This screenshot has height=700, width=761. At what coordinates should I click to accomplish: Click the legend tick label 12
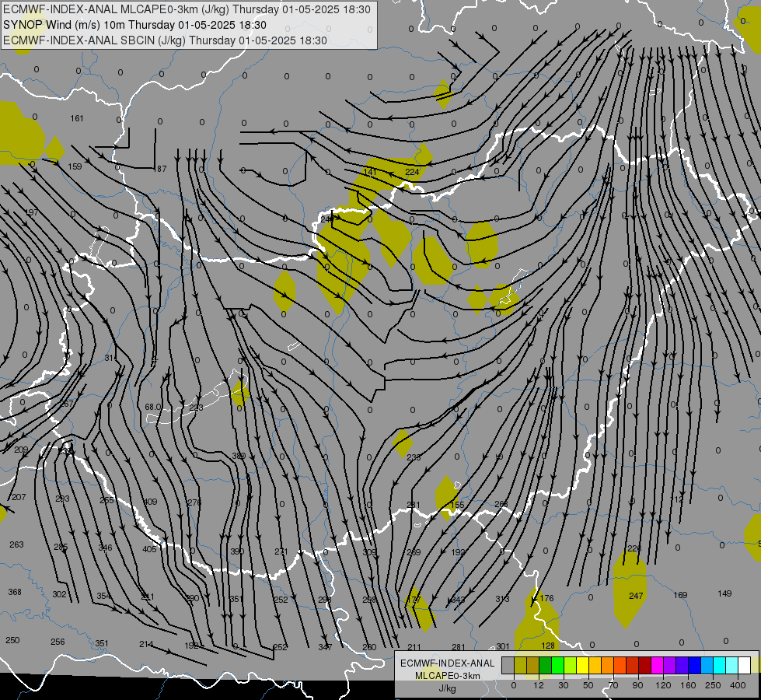pyautogui.click(x=538, y=685)
